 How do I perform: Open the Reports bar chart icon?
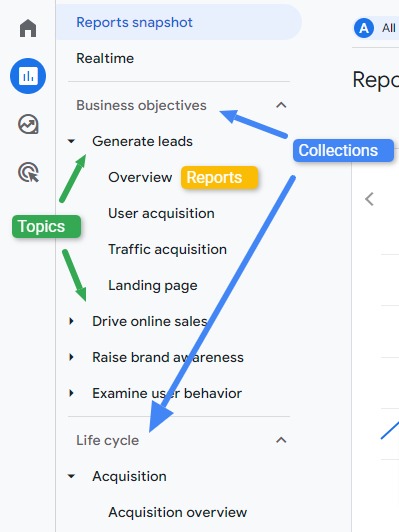click(28, 76)
